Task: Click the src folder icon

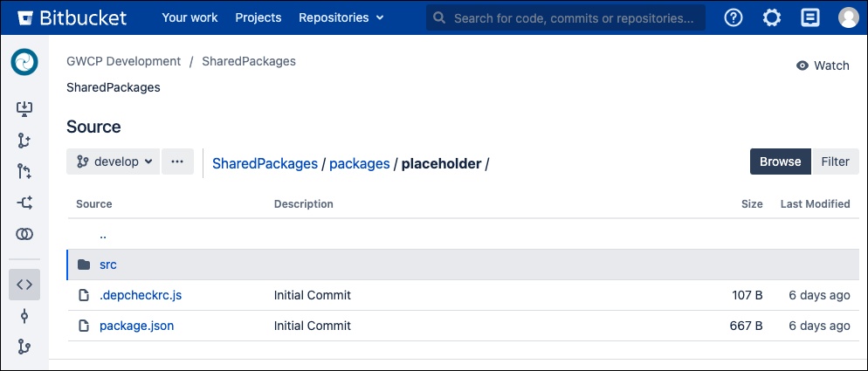Action: [84, 265]
